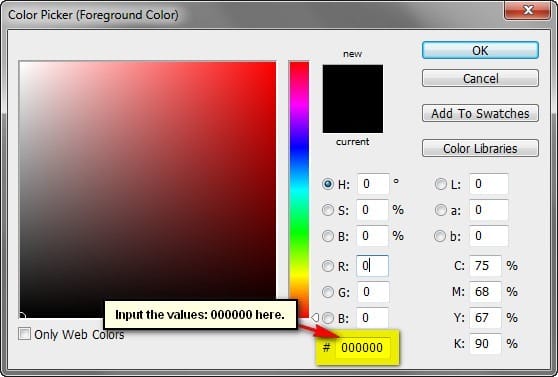Select the H hue radio button

click(x=328, y=184)
